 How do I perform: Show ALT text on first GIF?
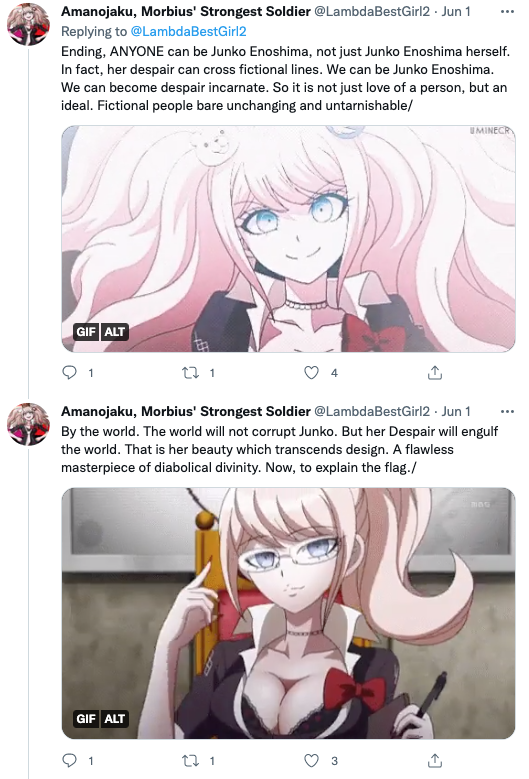115,331
